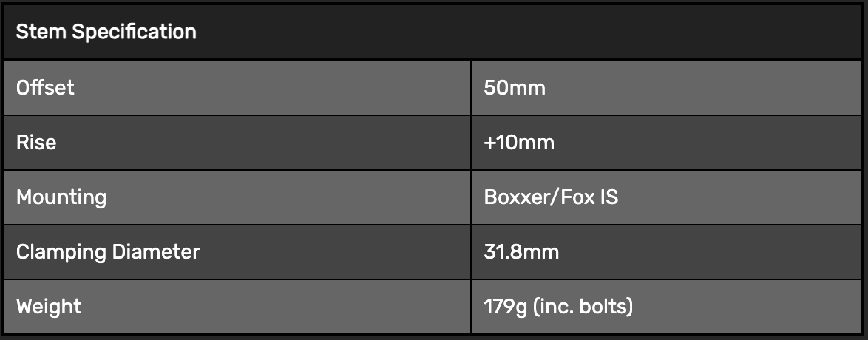Click empty space right of the 50mm value
The width and height of the screenshot is (868, 340).
[702, 88]
